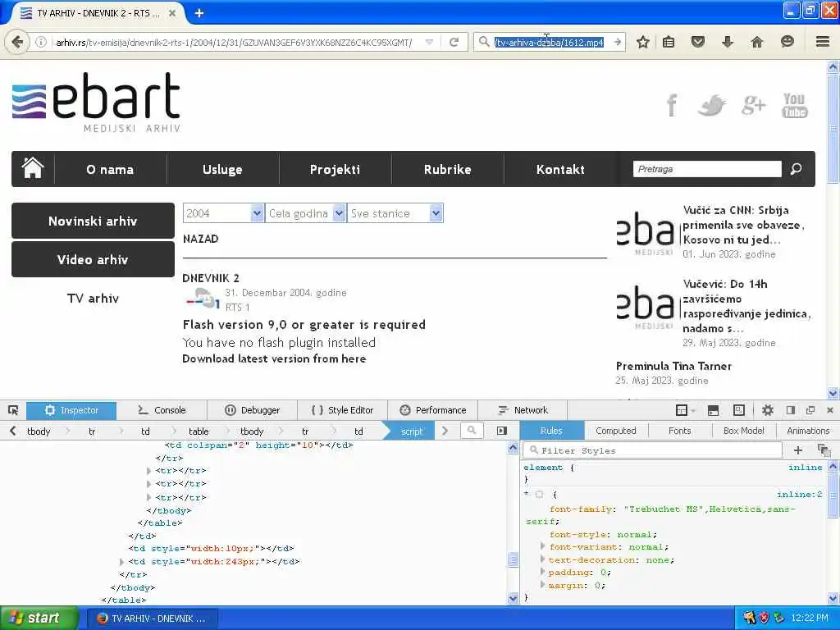Open the devtools settings gear
The width and height of the screenshot is (840, 630).
point(767,410)
